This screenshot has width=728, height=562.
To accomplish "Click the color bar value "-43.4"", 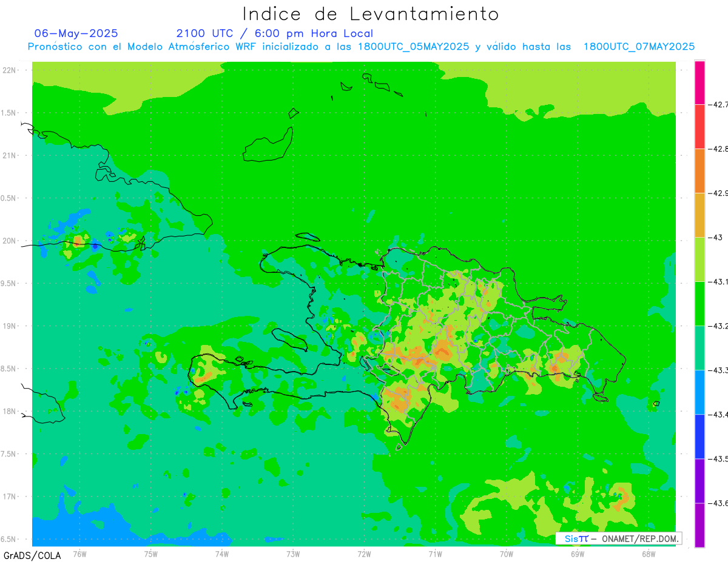I will point(718,415).
